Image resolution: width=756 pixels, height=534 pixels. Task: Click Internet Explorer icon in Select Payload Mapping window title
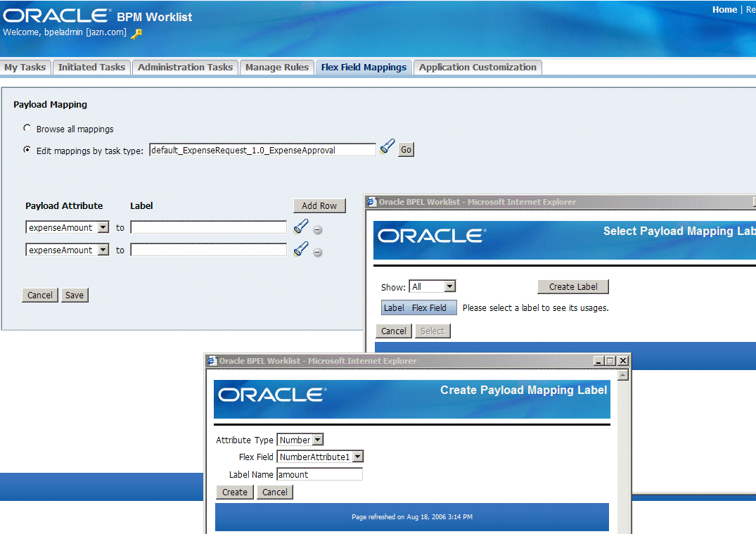pos(371,202)
